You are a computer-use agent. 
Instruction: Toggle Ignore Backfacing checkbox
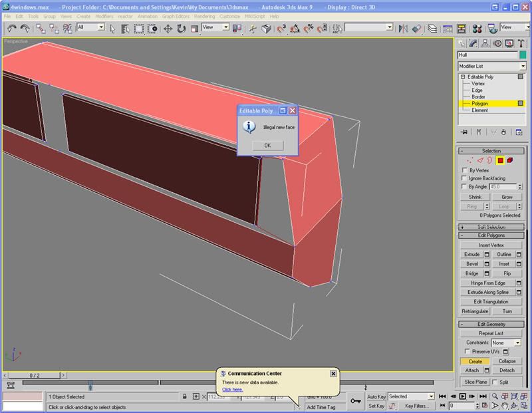[464, 178]
